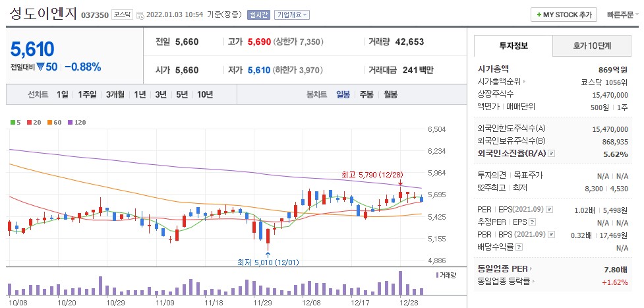Click the MY STOCK 추가 button
This screenshot has width=644, height=308.
click(x=564, y=15)
